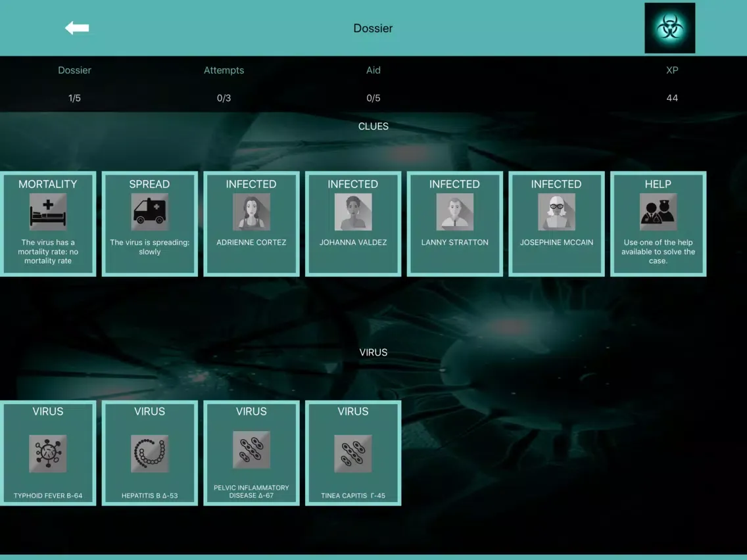This screenshot has height=560, width=747.
Task: Tap the Help officers icon
Action: pyautogui.click(x=658, y=212)
